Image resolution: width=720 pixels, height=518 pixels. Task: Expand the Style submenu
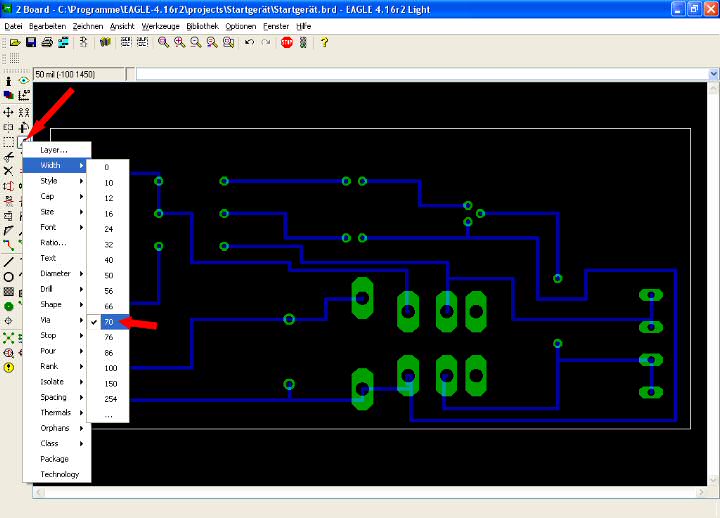(57, 181)
